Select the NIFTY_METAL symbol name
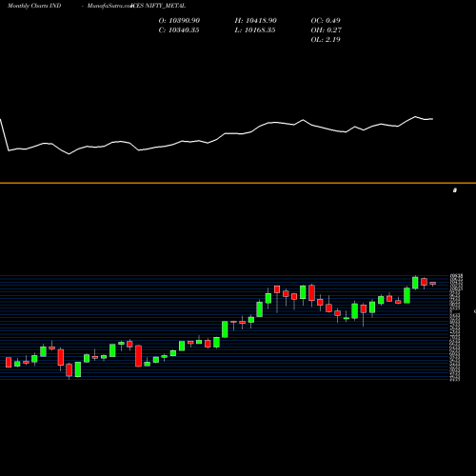This screenshot has height=476, width=476. [165, 6]
